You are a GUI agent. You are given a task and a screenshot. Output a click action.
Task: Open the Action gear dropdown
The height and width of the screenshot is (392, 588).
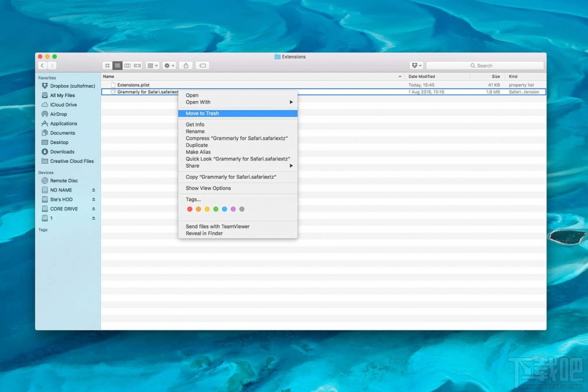169,66
